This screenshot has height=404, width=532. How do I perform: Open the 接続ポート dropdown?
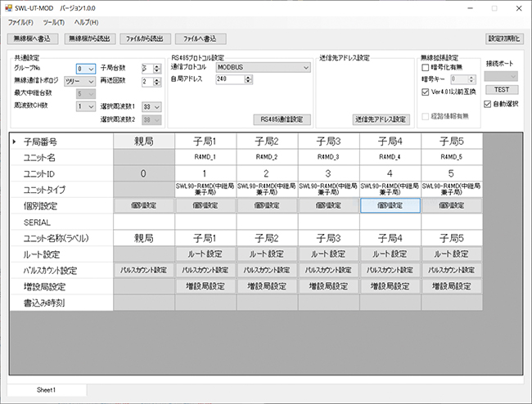(501, 77)
